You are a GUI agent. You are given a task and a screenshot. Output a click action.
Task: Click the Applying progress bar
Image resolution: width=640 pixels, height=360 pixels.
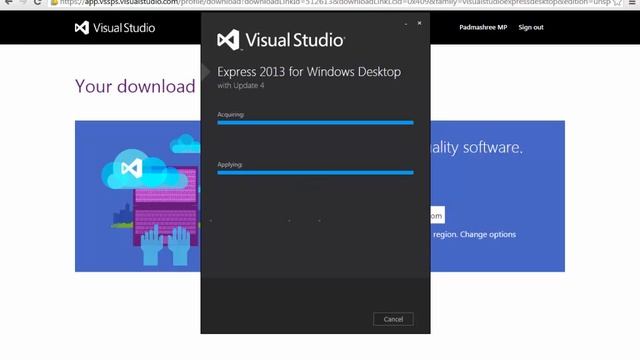click(315, 173)
